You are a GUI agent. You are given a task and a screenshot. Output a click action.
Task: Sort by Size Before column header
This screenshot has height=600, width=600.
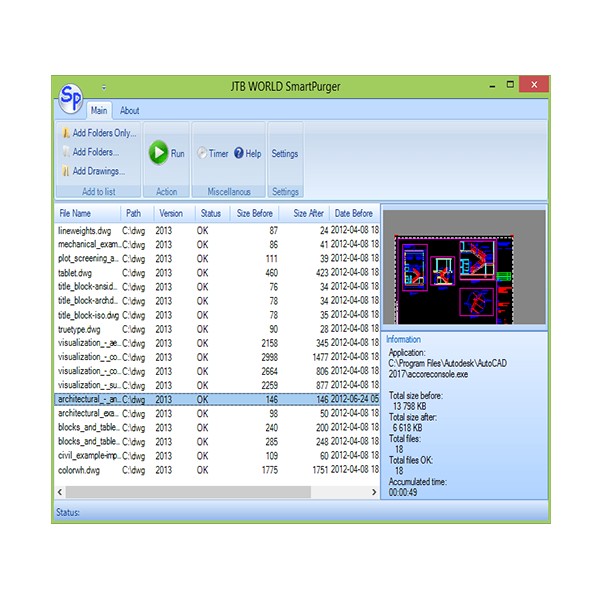coord(254,213)
